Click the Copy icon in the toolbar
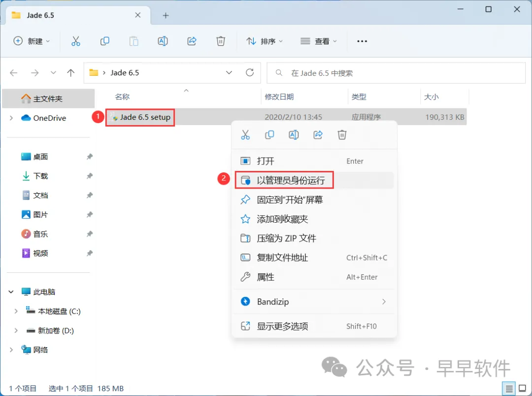This screenshot has width=532, height=396. (105, 41)
